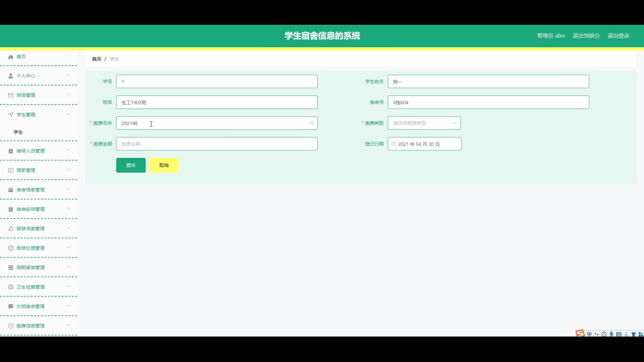Screen dimensions: 644x362
Task: Click the calendar icon in 登记日期 field
Action: 394,144
